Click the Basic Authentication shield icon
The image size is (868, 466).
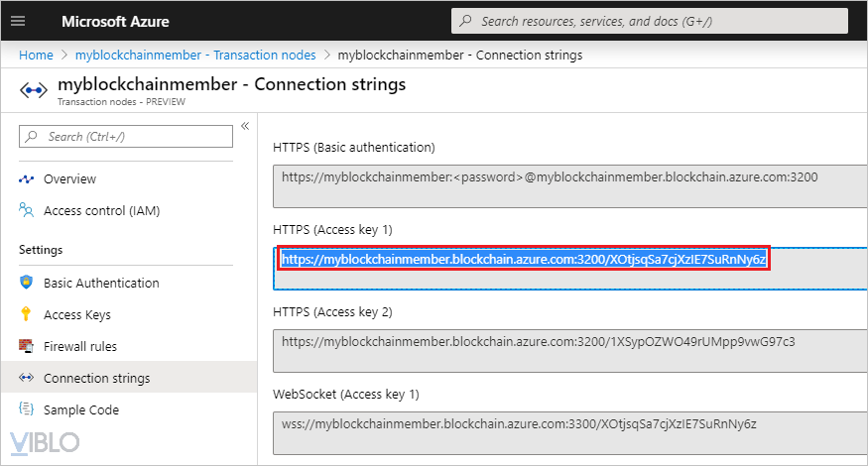pyautogui.click(x=27, y=283)
